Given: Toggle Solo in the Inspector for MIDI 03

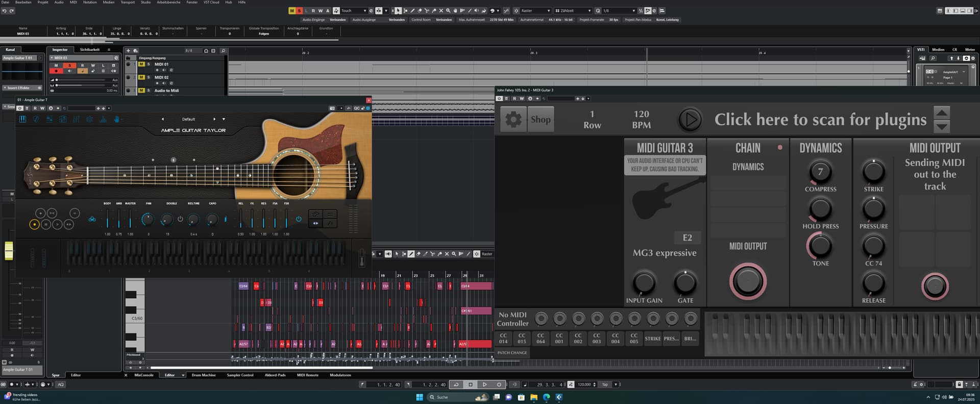Looking at the screenshot, I should (69, 65).
